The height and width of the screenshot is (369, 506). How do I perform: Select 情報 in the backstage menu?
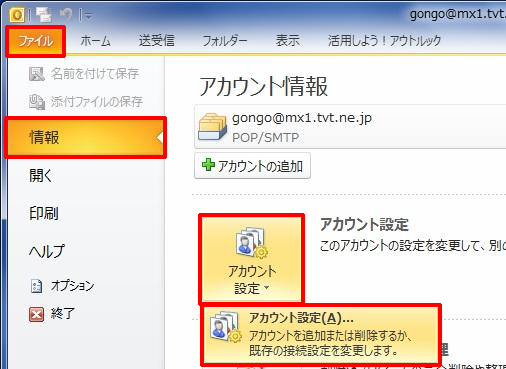(86, 137)
